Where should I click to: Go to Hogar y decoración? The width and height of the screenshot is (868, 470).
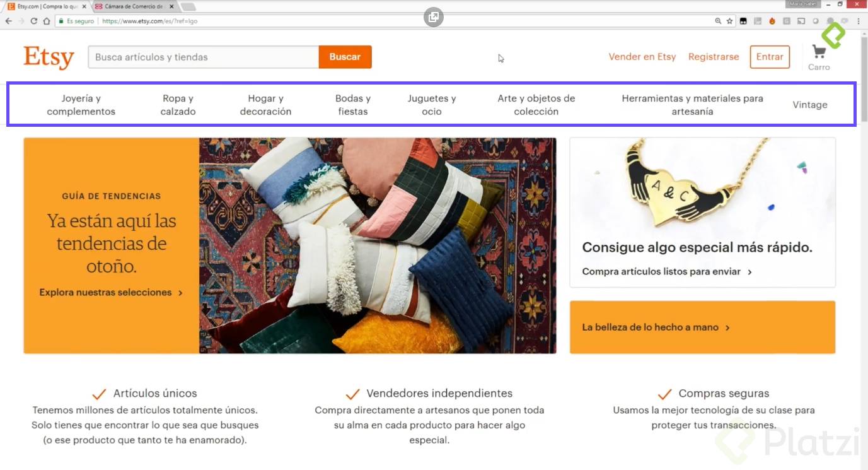pos(265,105)
